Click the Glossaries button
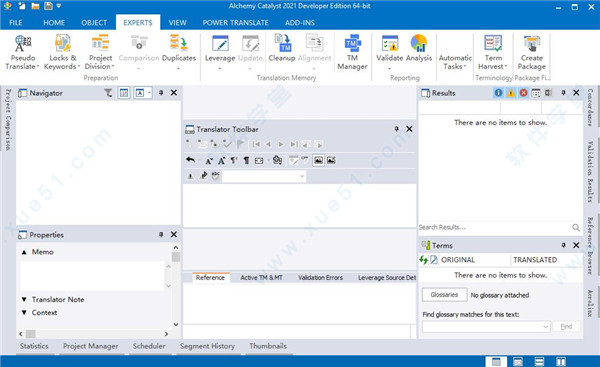The width and height of the screenshot is (600, 367). click(444, 295)
